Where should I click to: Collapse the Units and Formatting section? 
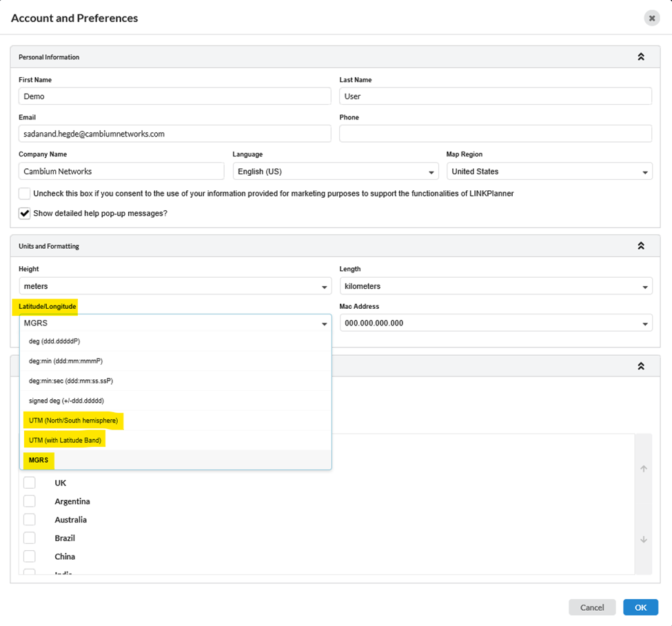(x=640, y=246)
